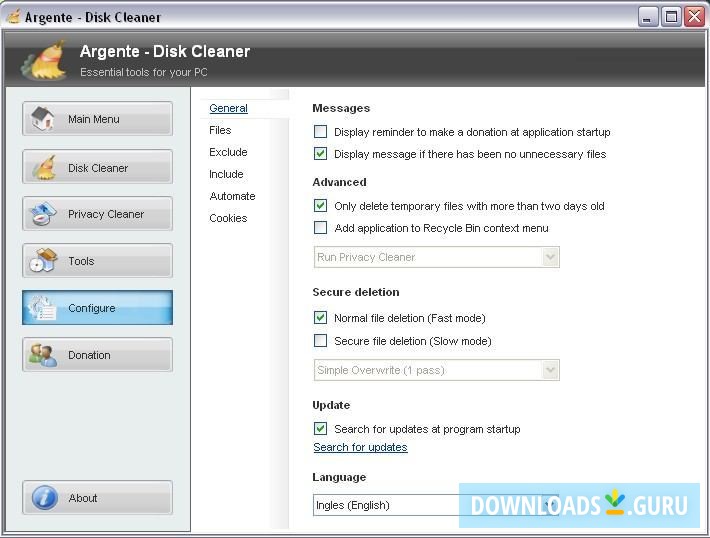Click the Advanced section heading
The image size is (710, 538).
339,182
